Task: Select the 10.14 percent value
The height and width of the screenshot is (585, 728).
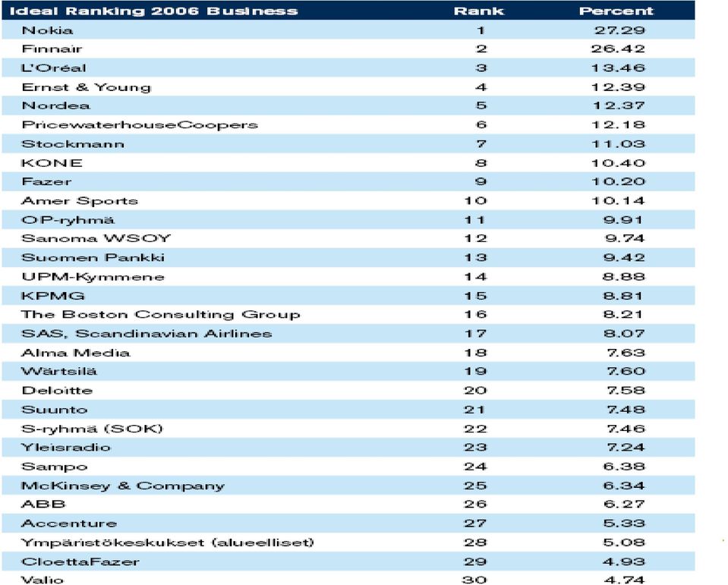Action: [618, 201]
